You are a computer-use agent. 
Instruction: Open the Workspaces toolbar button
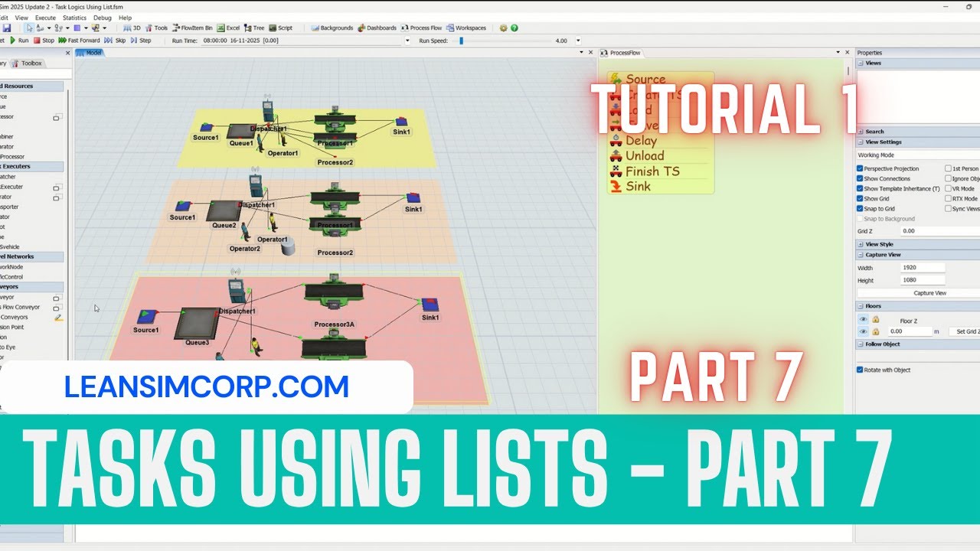[x=465, y=28]
